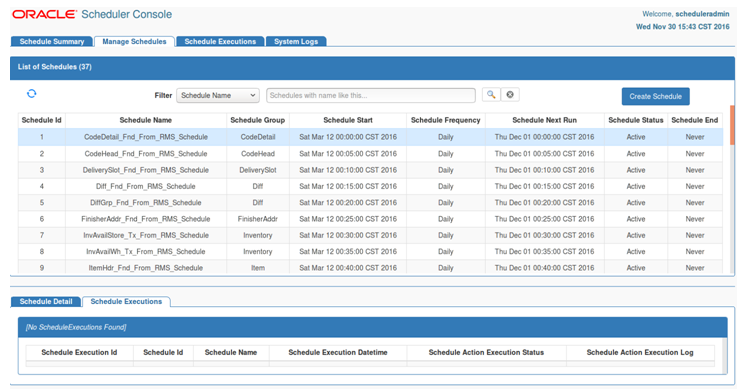Select CodeHead_Fnd_From_RMS_Schedule row
Viewport: 742px width, 390px height.
371,154
